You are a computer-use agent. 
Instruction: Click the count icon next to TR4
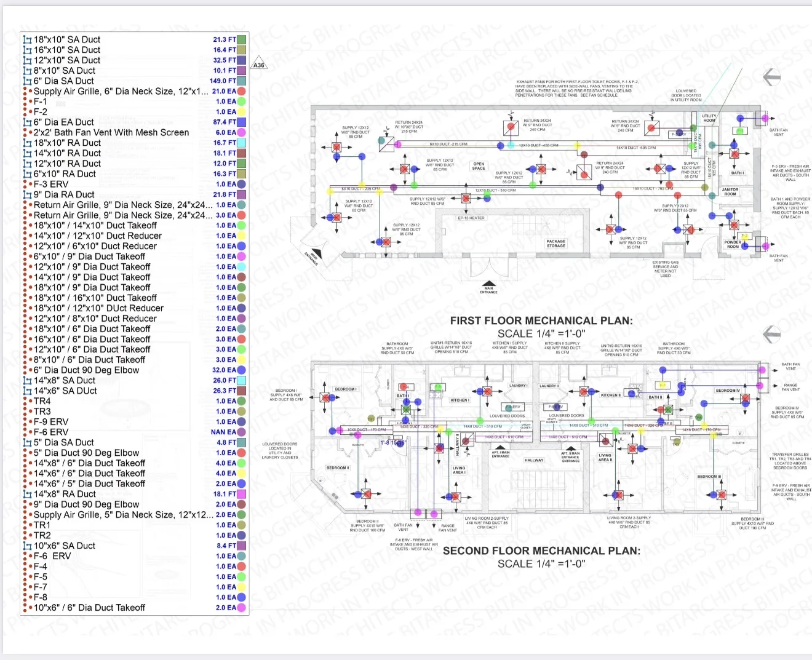(x=27, y=401)
